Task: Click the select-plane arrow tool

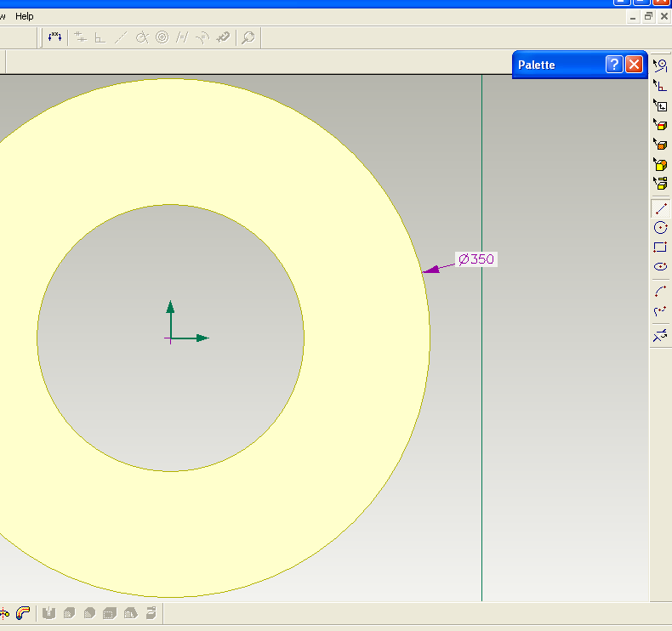Action: coord(660,105)
